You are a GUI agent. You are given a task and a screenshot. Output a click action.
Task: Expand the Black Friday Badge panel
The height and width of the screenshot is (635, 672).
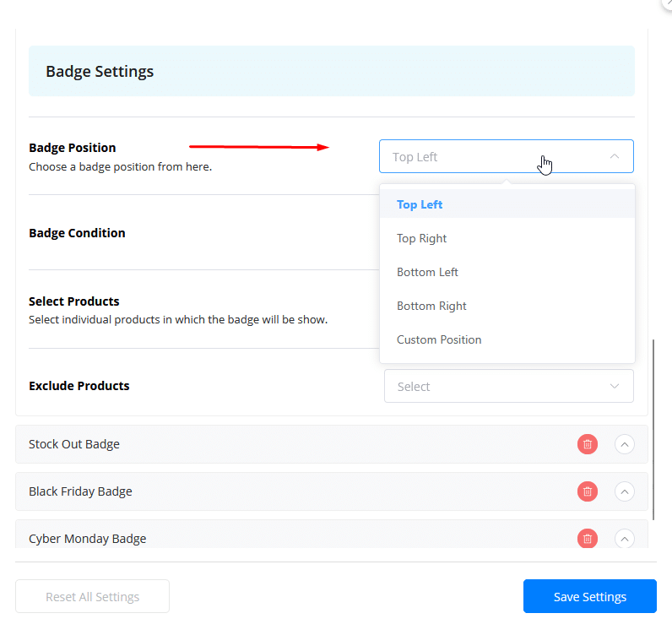624,491
